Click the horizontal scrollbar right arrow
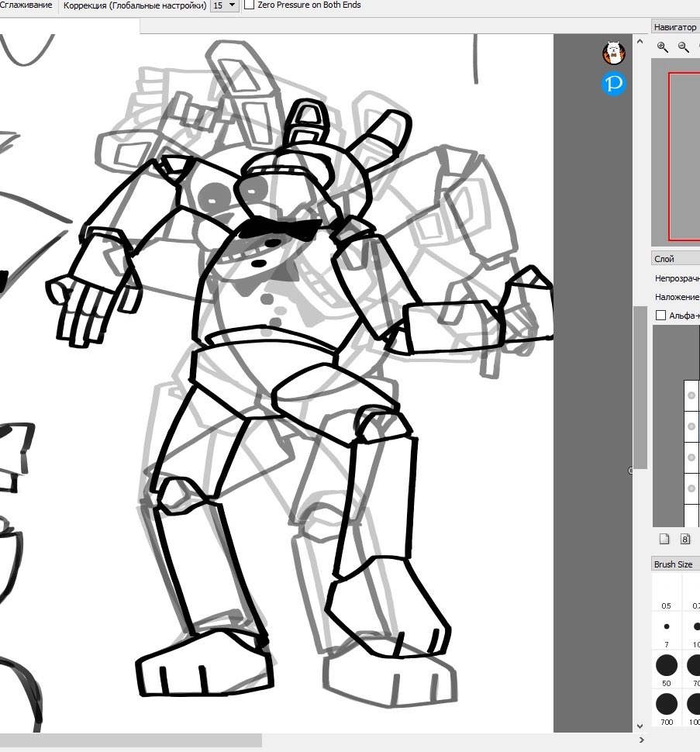This screenshot has width=700, height=752. pyautogui.click(x=641, y=740)
